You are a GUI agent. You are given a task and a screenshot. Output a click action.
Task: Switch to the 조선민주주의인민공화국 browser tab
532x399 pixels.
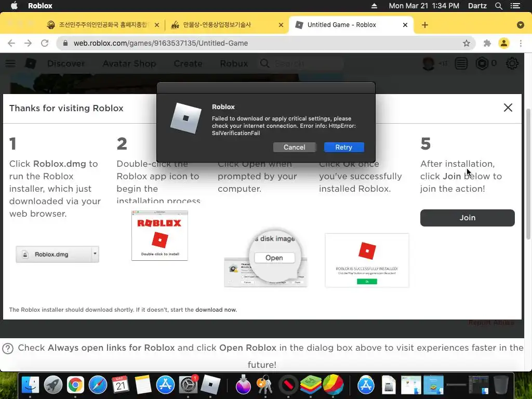[x=103, y=25]
